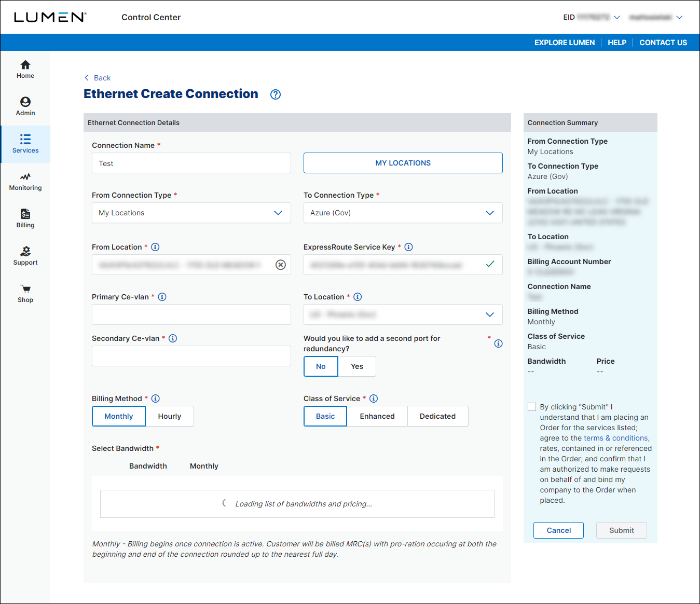Open EXPLORE LUMEN menu

tap(565, 43)
